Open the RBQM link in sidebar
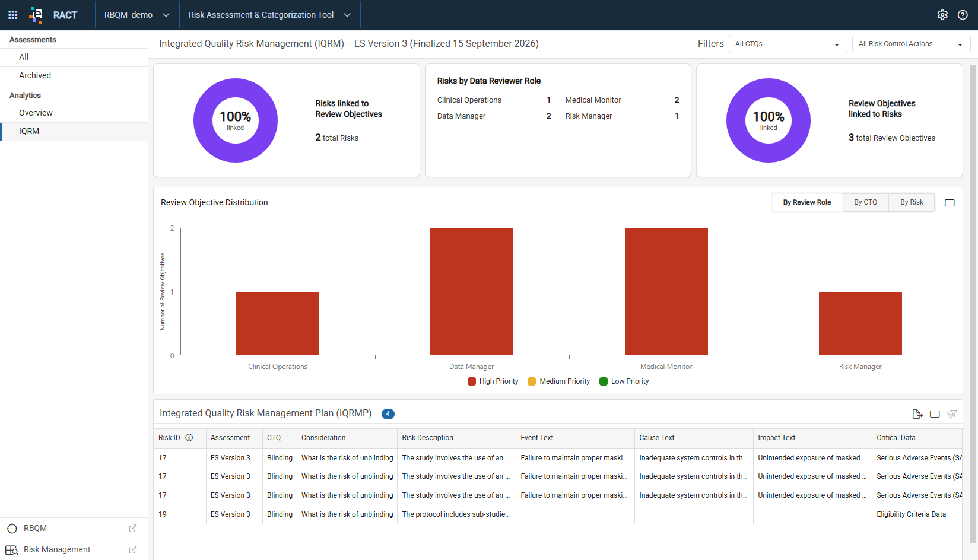Image resolution: width=978 pixels, height=560 pixels. (x=35, y=529)
